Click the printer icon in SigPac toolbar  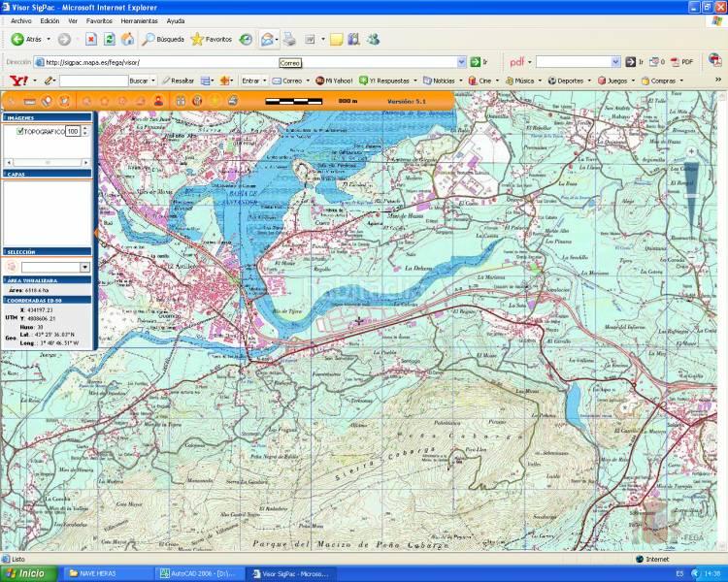coord(233,100)
